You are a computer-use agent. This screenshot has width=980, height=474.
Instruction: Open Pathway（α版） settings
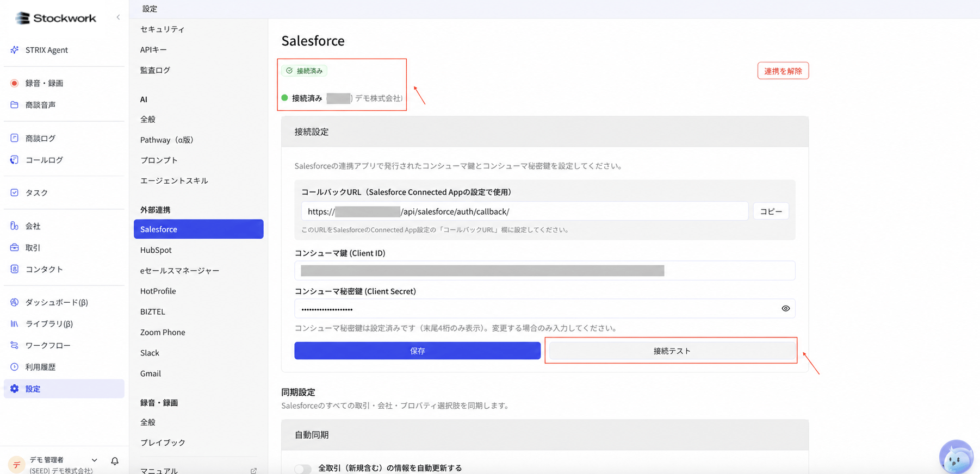[167, 140]
